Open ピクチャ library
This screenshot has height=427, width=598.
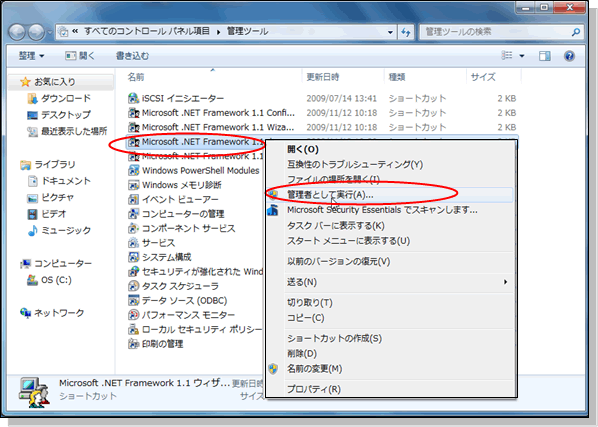58,197
